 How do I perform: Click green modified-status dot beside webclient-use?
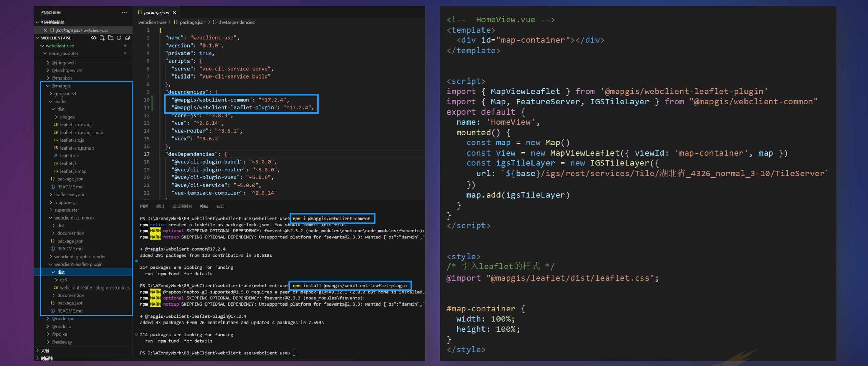point(125,46)
